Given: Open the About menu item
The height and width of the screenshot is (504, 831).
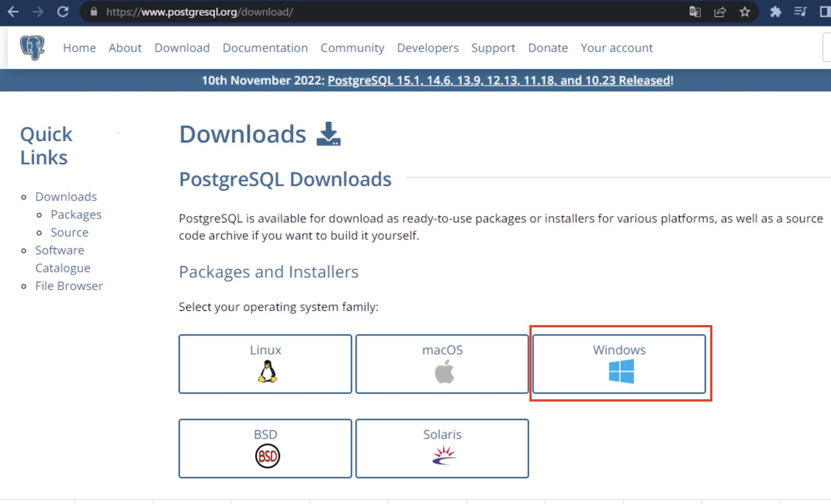Looking at the screenshot, I should pos(125,48).
